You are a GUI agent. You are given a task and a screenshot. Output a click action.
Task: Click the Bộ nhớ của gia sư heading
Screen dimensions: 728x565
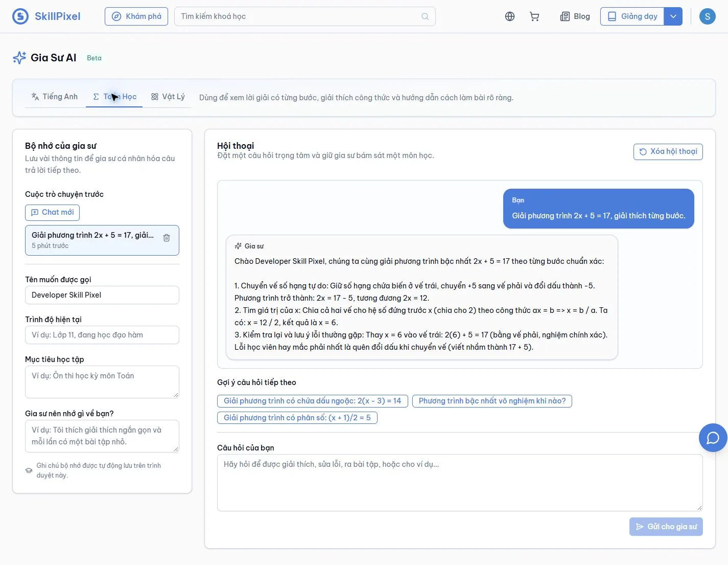pyautogui.click(x=61, y=146)
